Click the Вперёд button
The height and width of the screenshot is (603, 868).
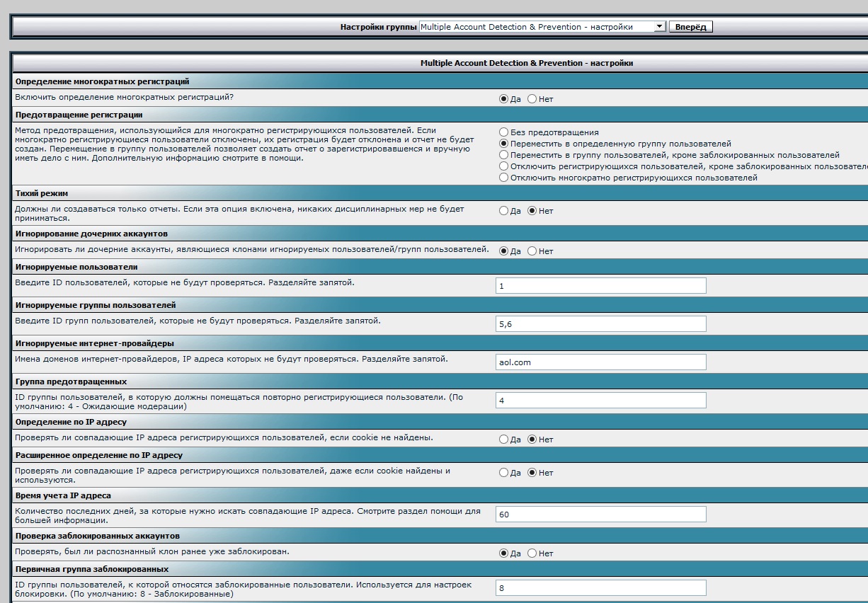click(690, 27)
